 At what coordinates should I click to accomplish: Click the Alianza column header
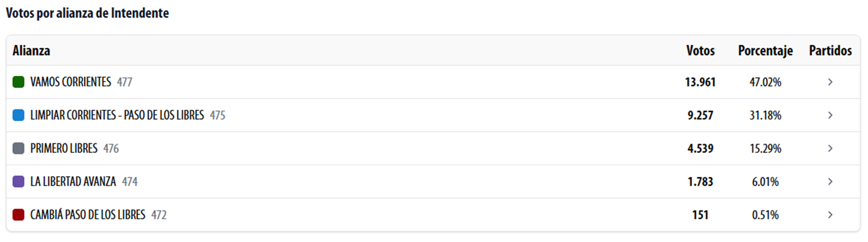[x=31, y=51]
